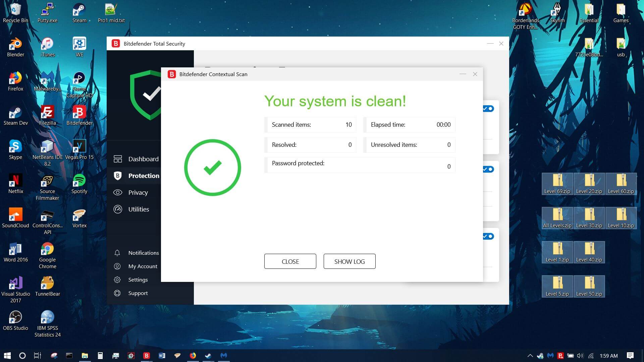The image size is (644, 362).
Task: Click the Protection shield sidebar icon
Action: tap(118, 176)
